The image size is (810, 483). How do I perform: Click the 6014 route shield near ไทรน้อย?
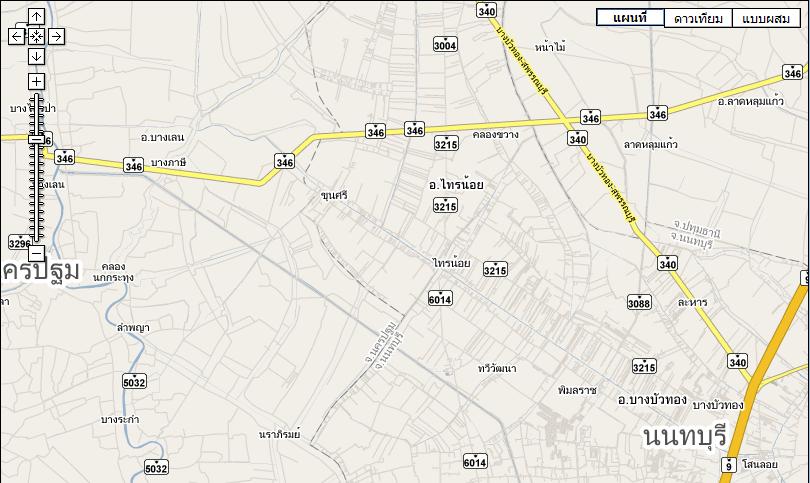[440, 298]
